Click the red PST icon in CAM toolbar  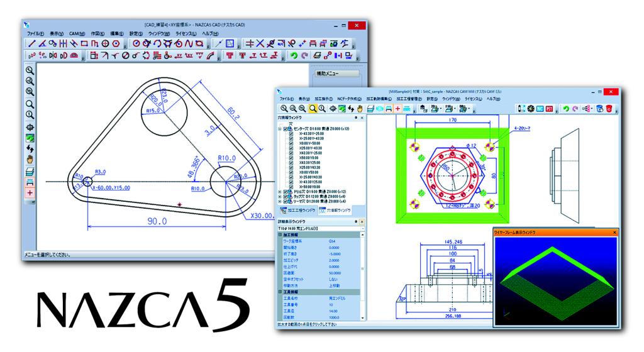click(x=550, y=108)
